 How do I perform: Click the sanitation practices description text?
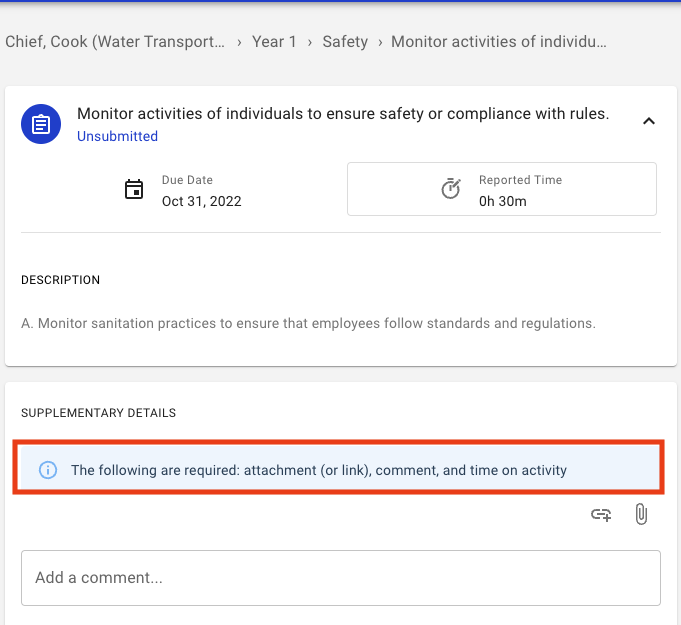pyautogui.click(x=308, y=323)
